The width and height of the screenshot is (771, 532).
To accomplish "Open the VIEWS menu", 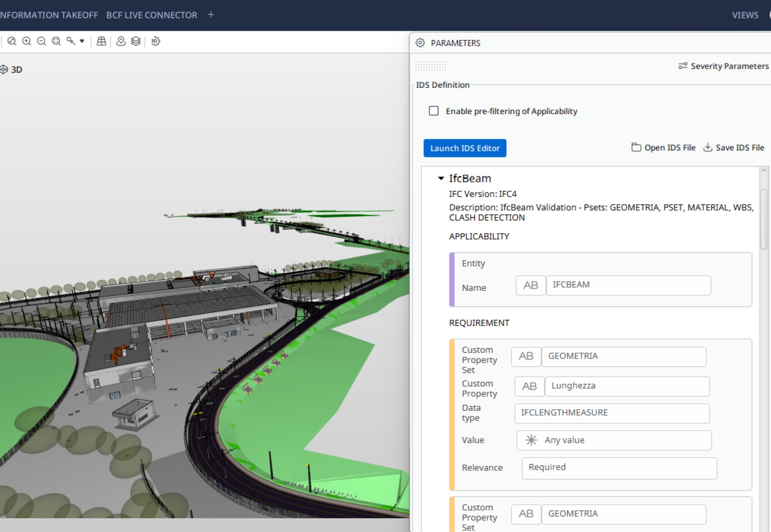I will pos(745,15).
